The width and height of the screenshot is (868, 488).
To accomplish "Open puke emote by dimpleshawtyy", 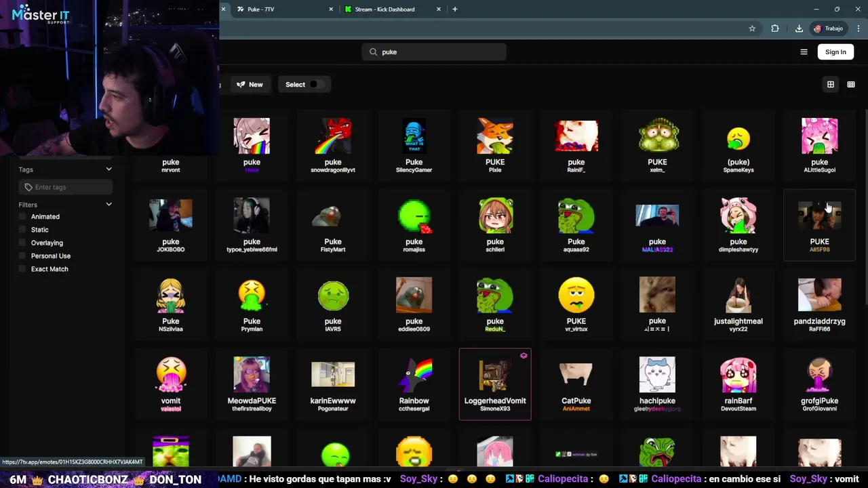I will click(x=738, y=226).
